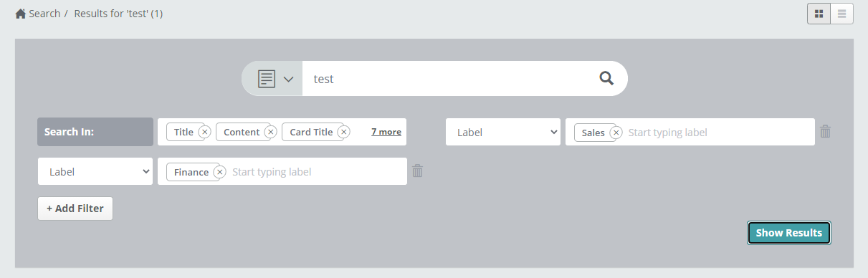
Task: Remove the Finance label tag
Action: click(219, 172)
